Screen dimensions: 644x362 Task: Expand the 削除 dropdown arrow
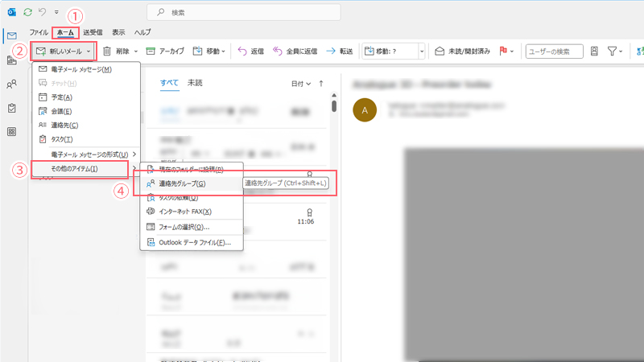(136, 51)
